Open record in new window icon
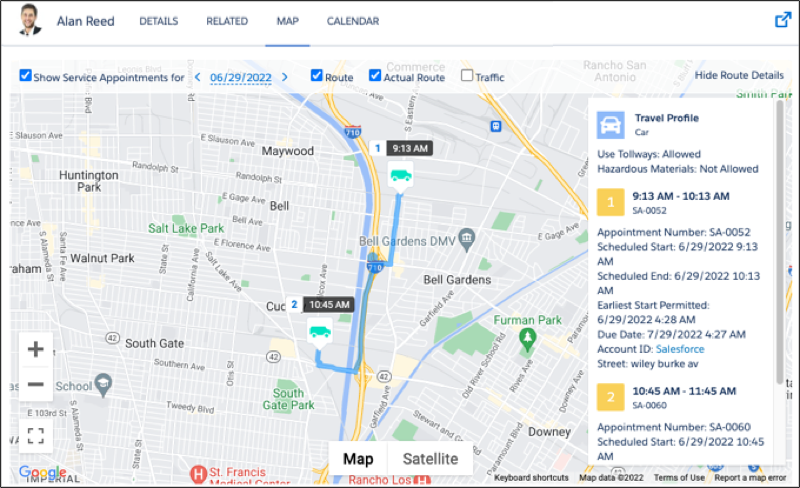The height and width of the screenshot is (488, 800). [783, 20]
